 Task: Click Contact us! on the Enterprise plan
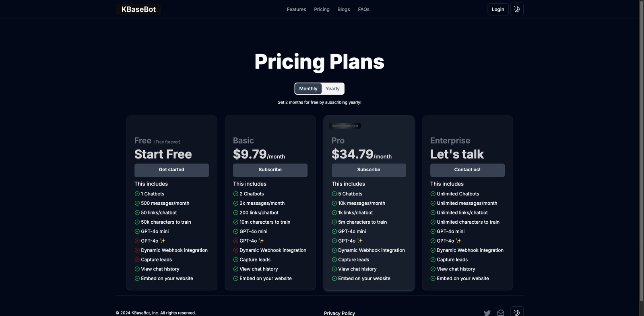[x=467, y=170]
